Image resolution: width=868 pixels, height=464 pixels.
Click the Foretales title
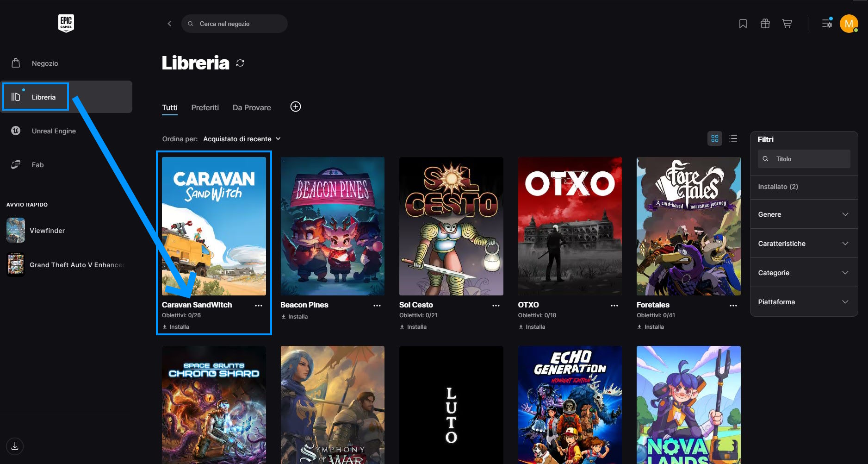point(653,305)
